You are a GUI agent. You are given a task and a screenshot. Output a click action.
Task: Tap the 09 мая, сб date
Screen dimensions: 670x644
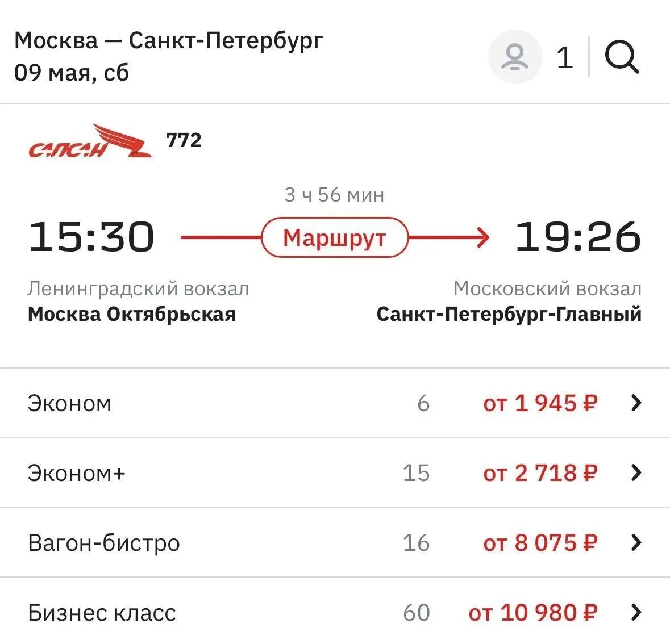72,73
